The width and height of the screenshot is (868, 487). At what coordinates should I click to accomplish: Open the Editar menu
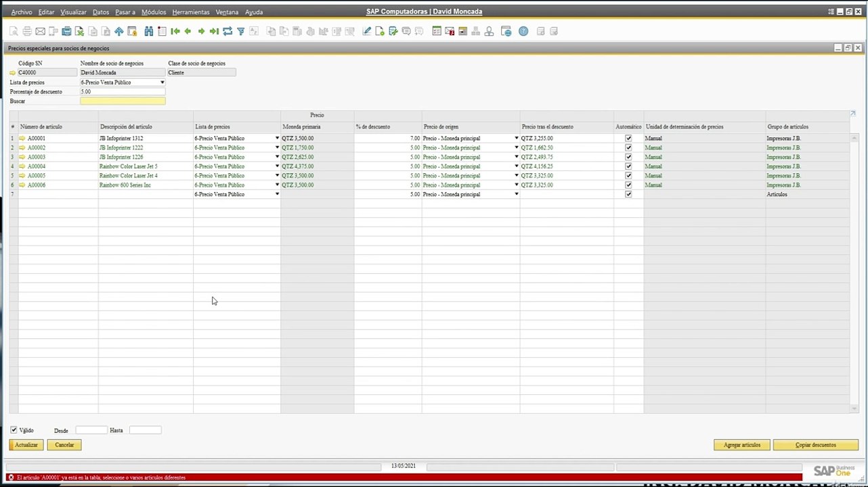[x=46, y=12]
